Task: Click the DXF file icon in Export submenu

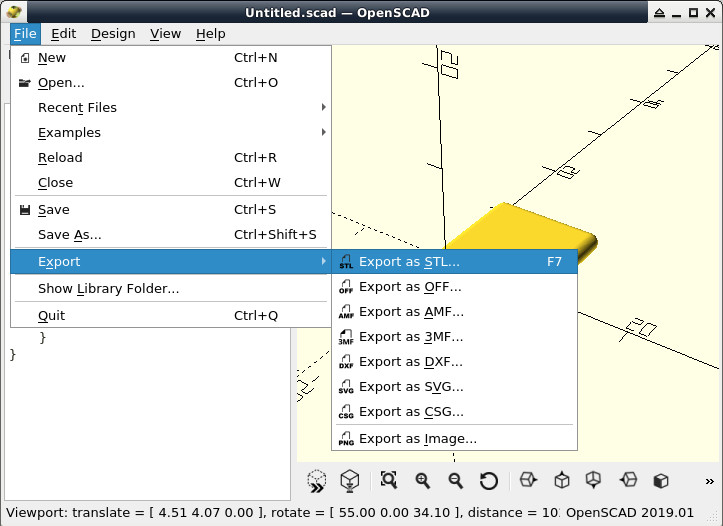Action: (346, 362)
